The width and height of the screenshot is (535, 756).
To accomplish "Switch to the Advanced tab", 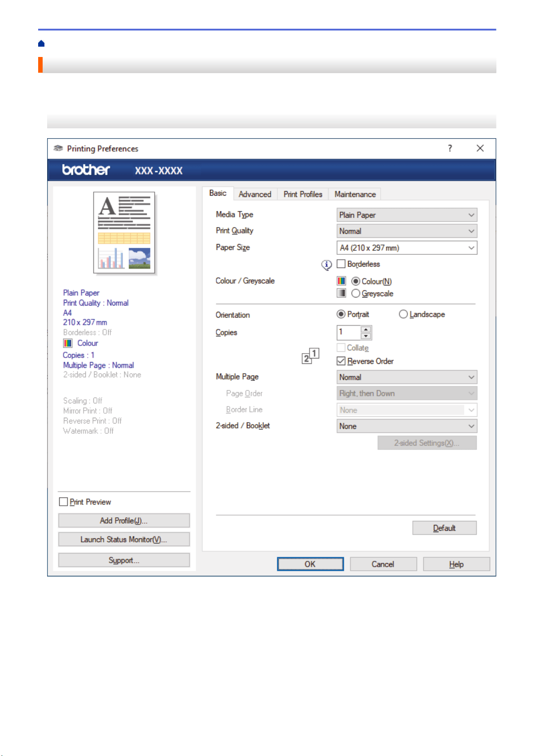I will [x=255, y=194].
